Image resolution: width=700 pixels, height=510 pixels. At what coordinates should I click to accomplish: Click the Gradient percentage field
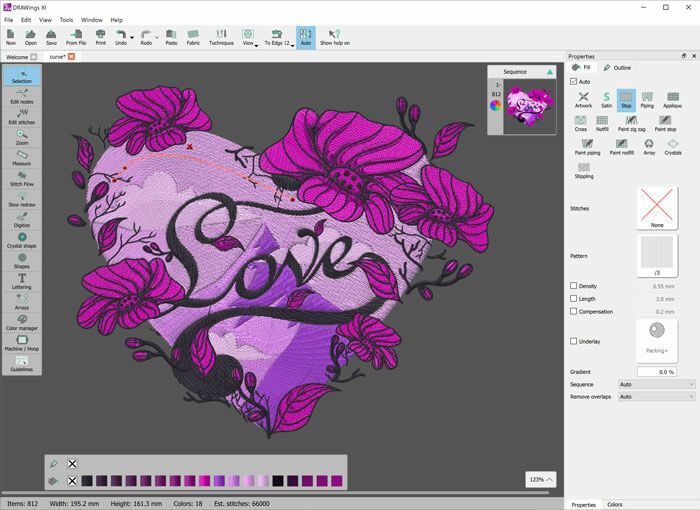tap(656, 372)
